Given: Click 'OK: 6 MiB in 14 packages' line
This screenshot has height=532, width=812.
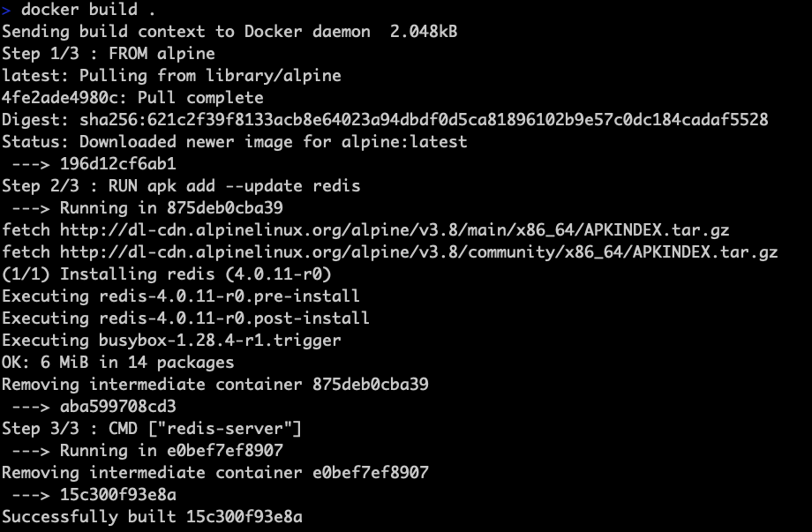Looking at the screenshot, I should coord(117,363).
